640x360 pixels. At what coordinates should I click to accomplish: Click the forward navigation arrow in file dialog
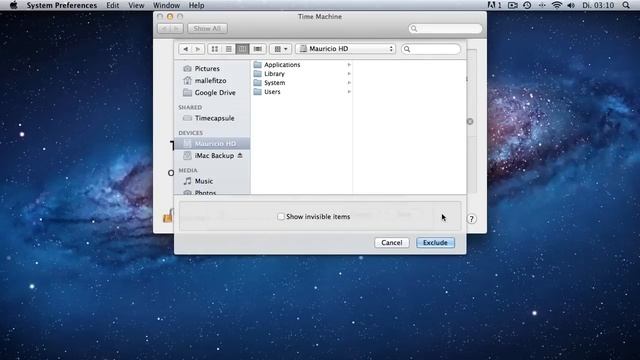198,49
